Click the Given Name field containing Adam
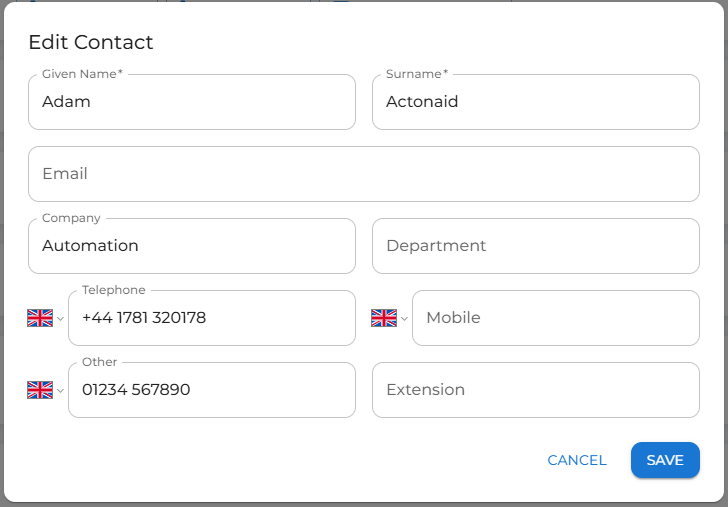This screenshot has height=507, width=728. tap(192, 102)
